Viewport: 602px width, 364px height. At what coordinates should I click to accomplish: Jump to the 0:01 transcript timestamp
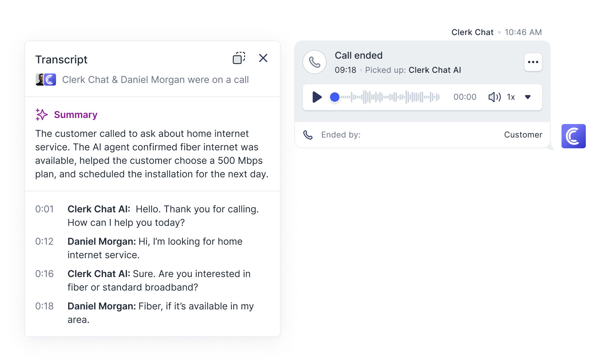pos(45,209)
